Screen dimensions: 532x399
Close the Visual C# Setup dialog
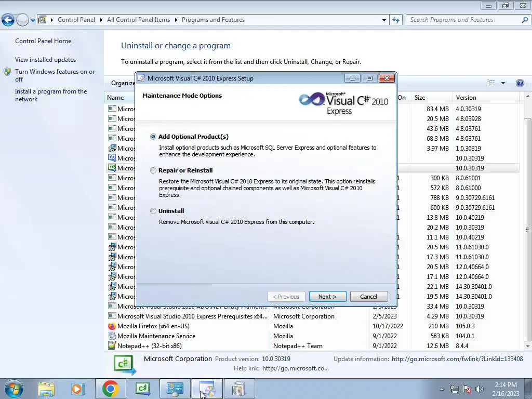pyautogui.click(x=387, y=78)
